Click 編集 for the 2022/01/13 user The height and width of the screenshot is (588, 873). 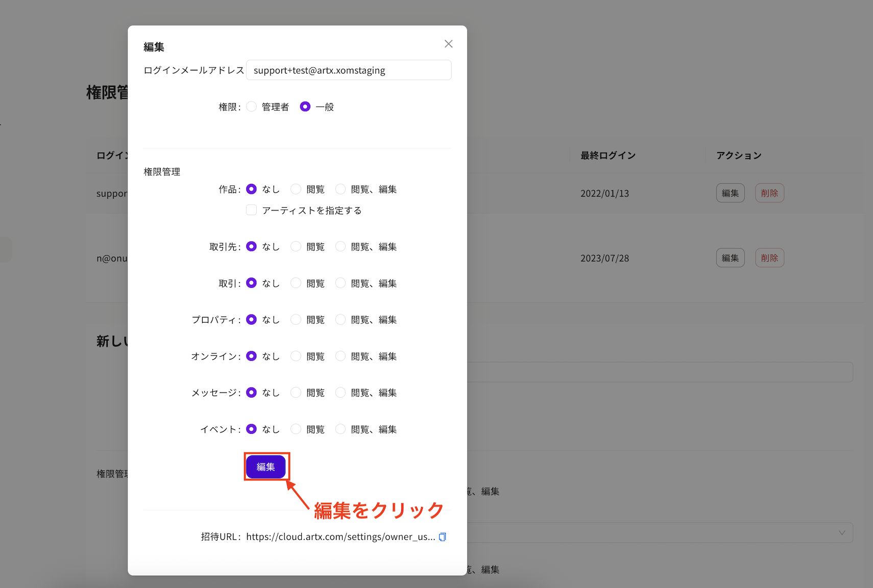pos(730,193)
